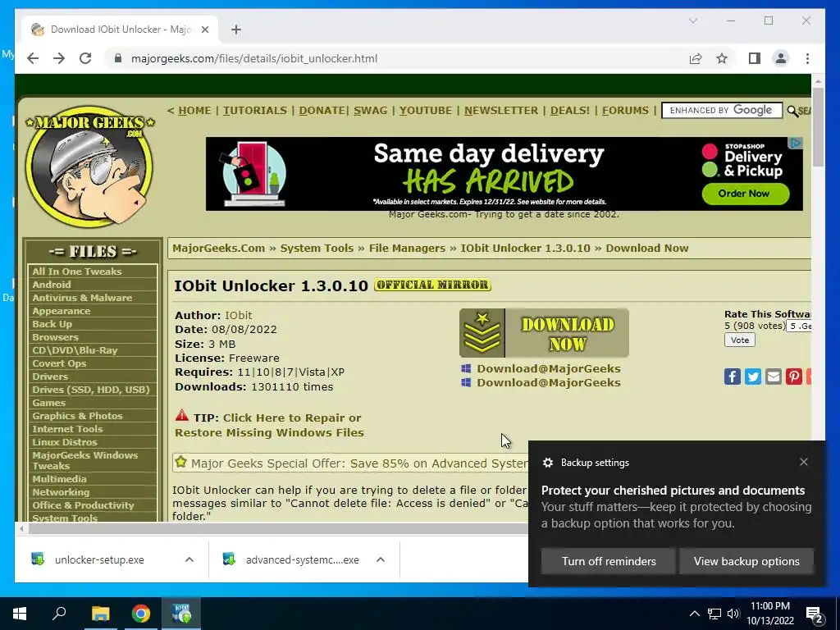Open HOME in top navigation
Image resolution: width=840 pixels, height=630 pixels.
(x=194, y=111)
